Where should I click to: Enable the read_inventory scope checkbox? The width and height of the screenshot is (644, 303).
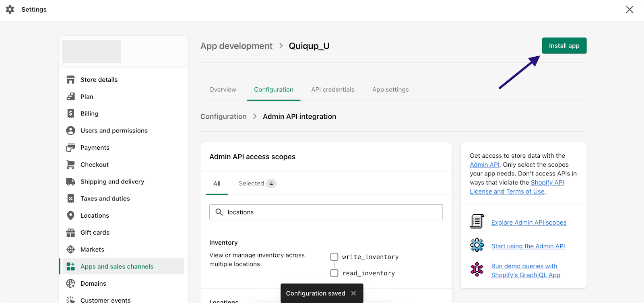[334, 273]
